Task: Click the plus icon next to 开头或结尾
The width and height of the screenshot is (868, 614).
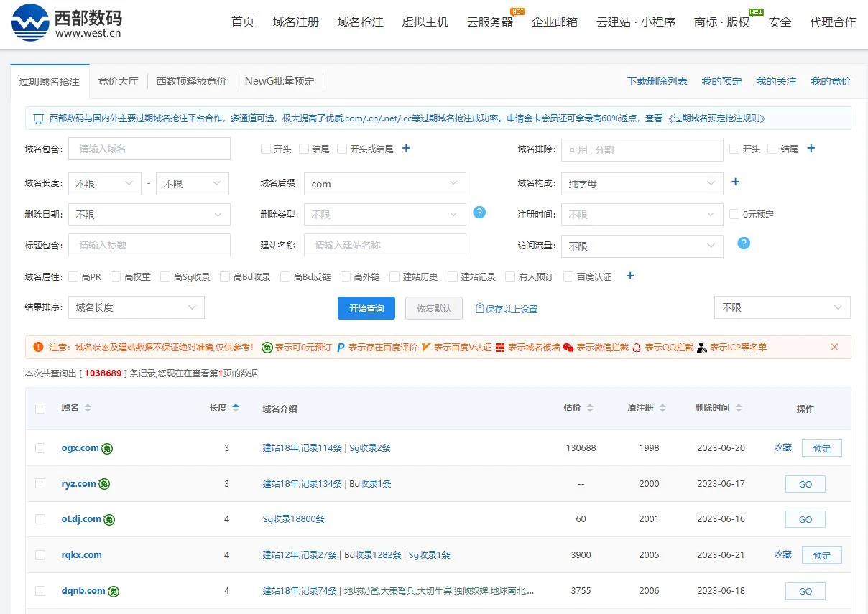Action: pos(406,148)
